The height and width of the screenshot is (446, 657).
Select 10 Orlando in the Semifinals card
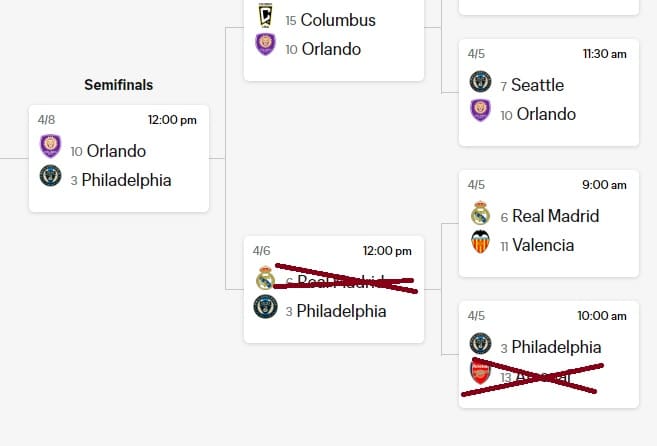[108, 151]
